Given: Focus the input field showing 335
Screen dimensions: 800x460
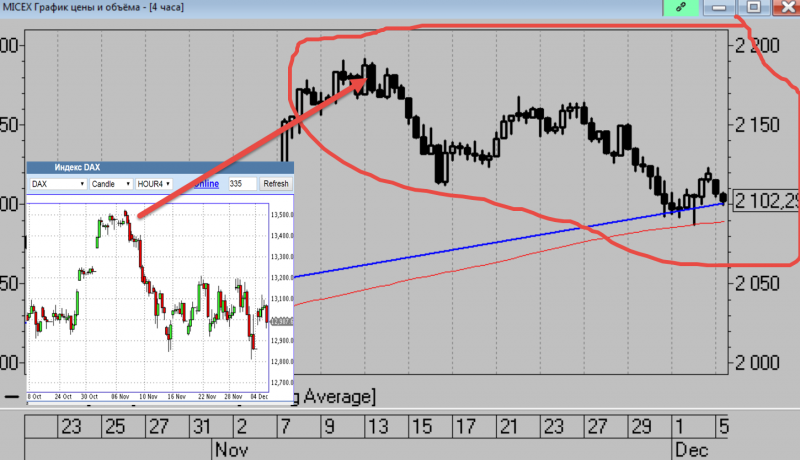Looking at the screenshot, I should pyautogui.click(x=240, y=184).
